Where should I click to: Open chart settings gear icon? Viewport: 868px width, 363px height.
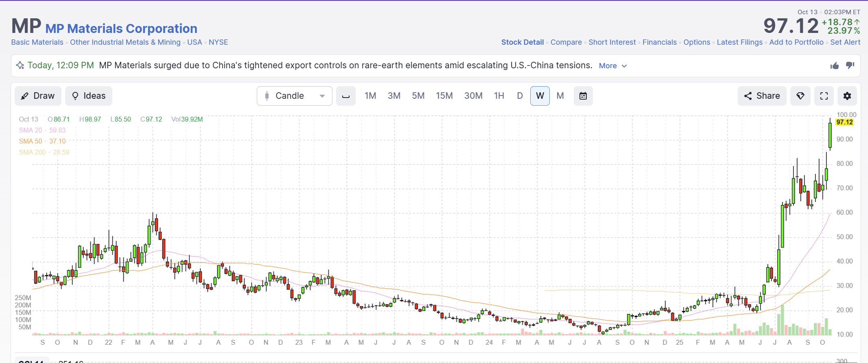point(847,96)
